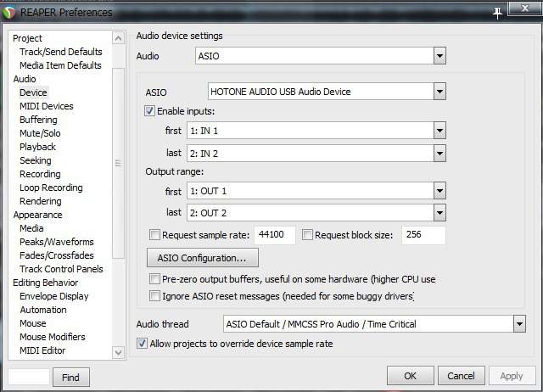Open MIDI Devices preferences page
The height and width of the screenshot is (392, 543).
tap(47, 106)
